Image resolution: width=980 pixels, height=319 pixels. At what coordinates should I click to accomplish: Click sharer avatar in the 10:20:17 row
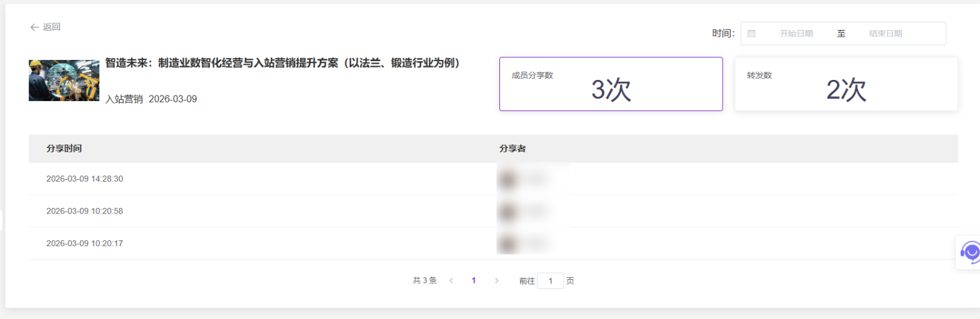tap(507, 243)
